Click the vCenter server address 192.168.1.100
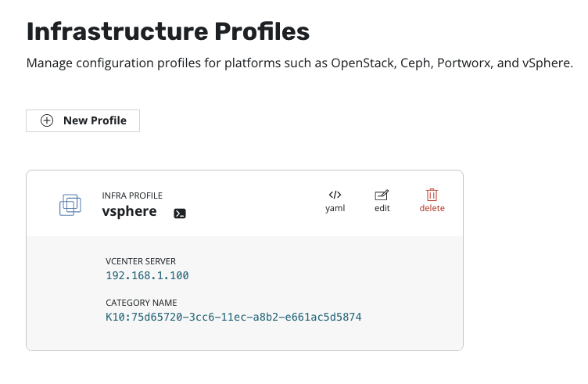The image size is (588, 384). [x=147, y=275]
